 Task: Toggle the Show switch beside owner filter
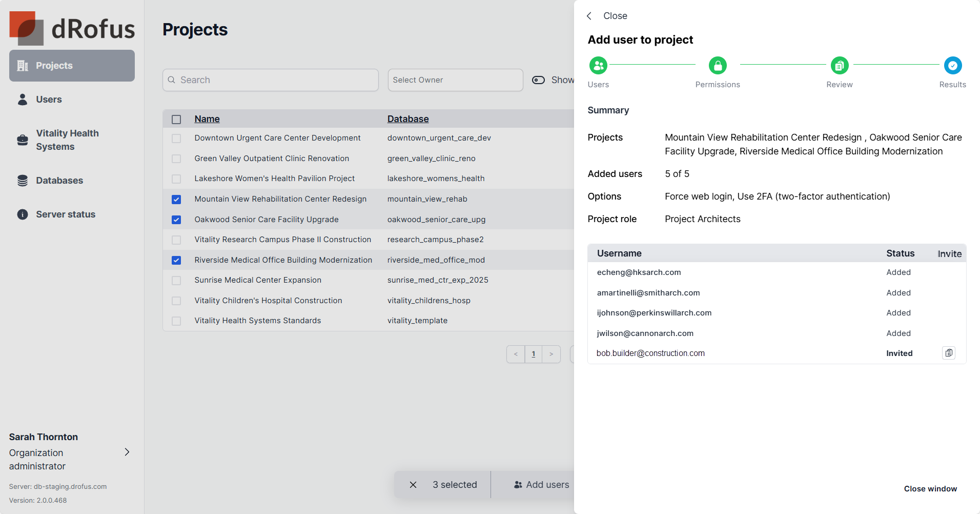(538, 80)
